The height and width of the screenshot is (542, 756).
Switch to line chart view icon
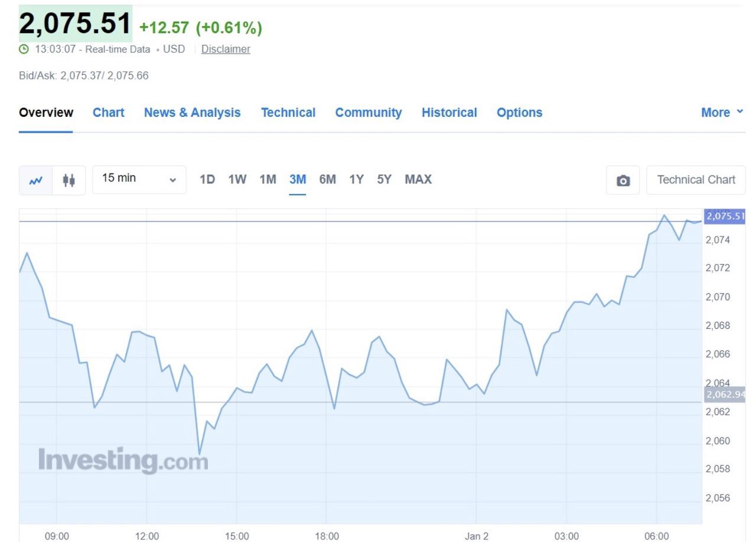click(x=35, y=180)
